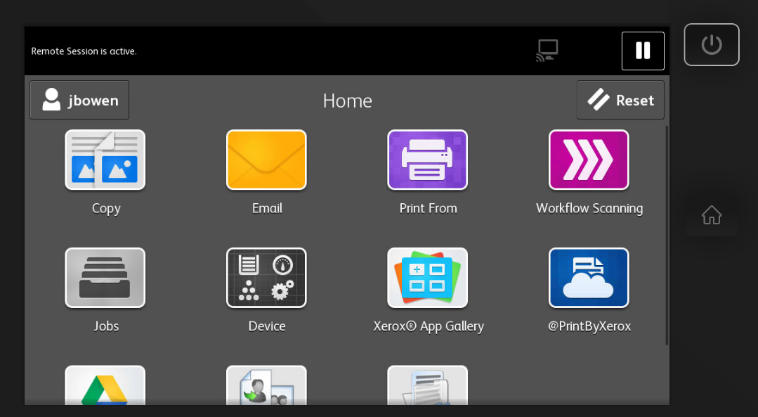This screenshot has height=417, width=758.
Task: Click the pause button in the top bar
Action: click(643, 51)
